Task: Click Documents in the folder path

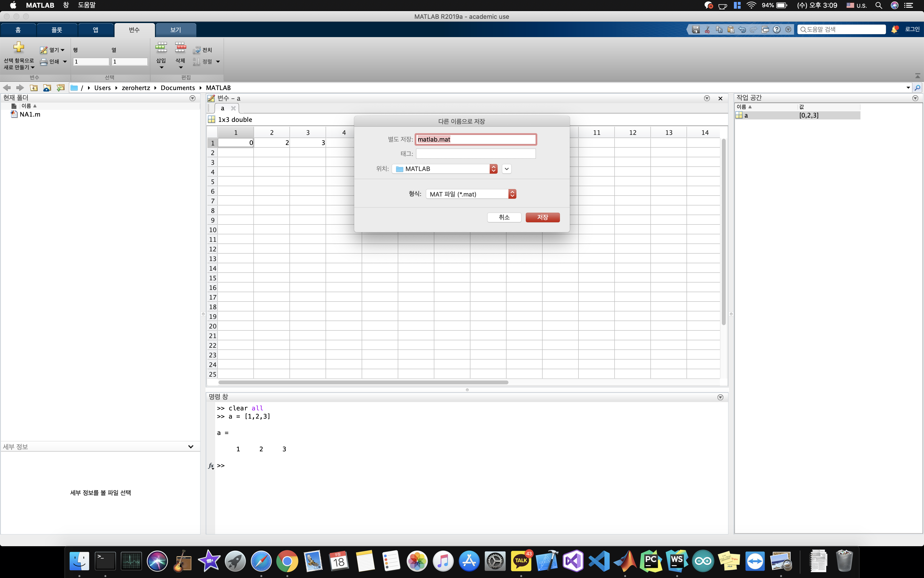Action: click(x=178, y=87)
